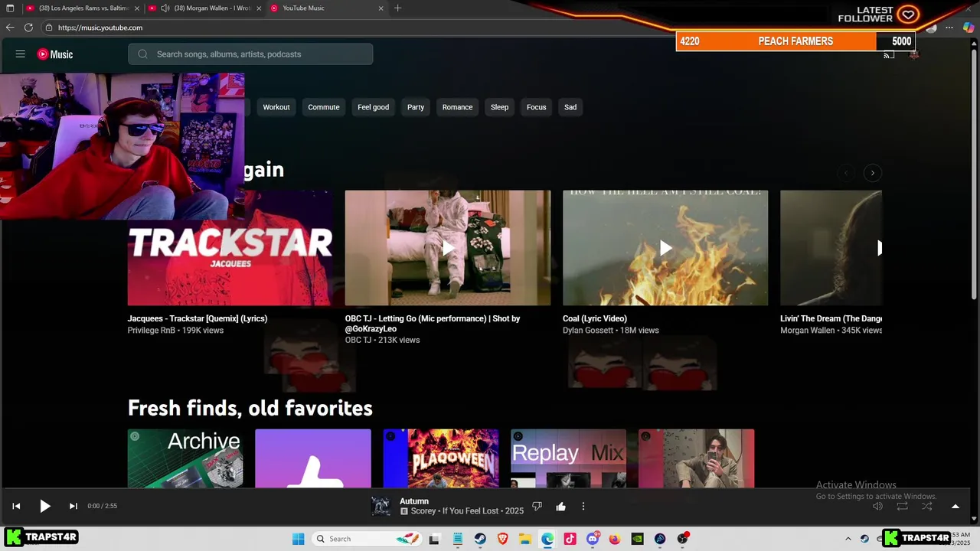Open Jacquees - Trackstar [Quemix] title link
This screenshot has width=980, height=551.
coord(198,318)
